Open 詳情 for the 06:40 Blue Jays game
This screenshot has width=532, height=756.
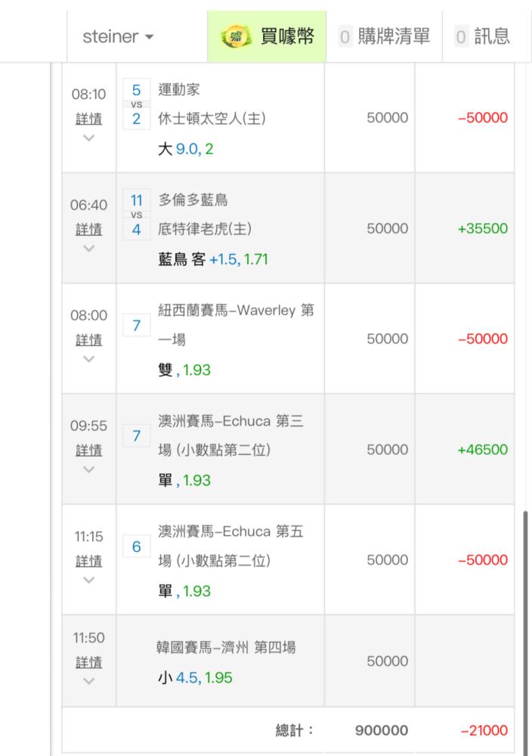(89, 229)
